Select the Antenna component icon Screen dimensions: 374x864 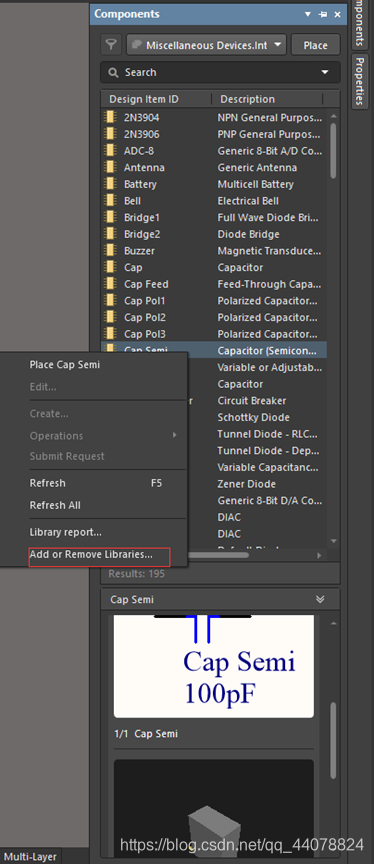pos(111,168)
